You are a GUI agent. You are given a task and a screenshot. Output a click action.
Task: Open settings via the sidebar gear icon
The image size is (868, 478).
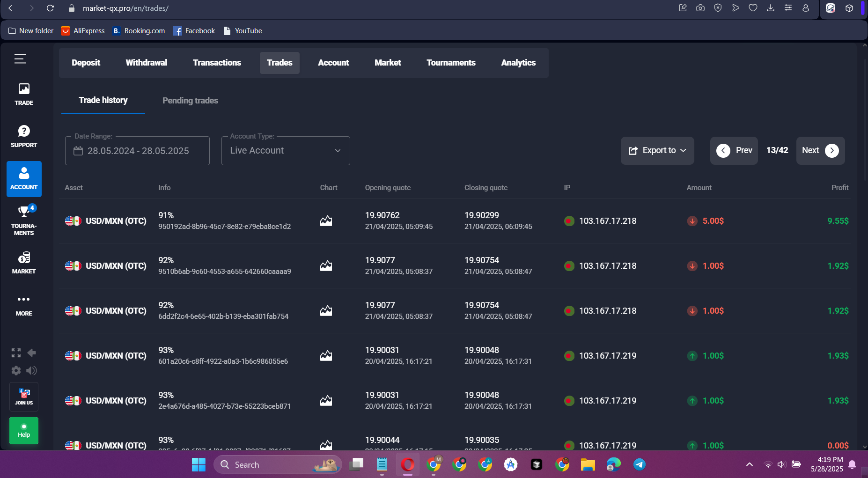click(16, 370)
